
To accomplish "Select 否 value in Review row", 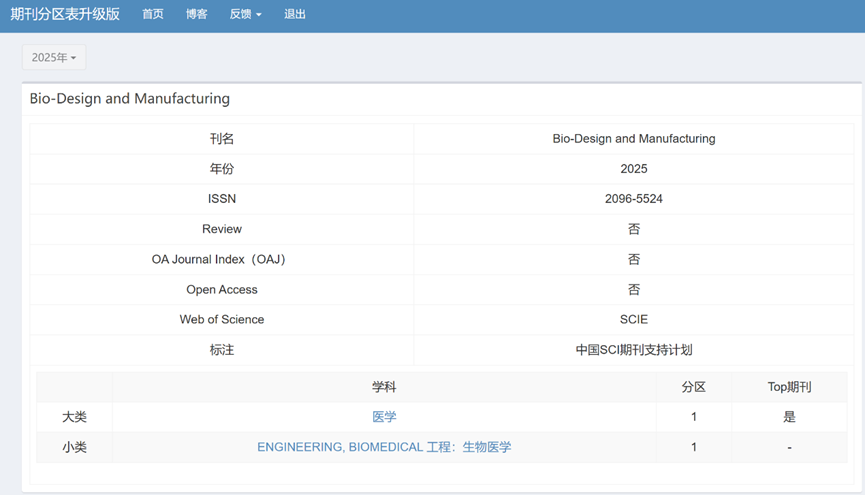I will [634, 229].
